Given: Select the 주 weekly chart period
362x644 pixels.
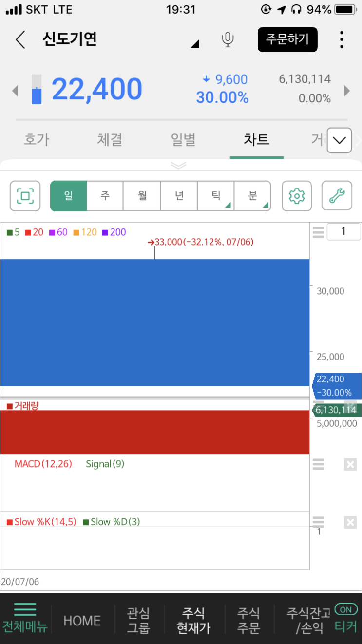Looking at the screenshot, I should (x=105, y=196).
